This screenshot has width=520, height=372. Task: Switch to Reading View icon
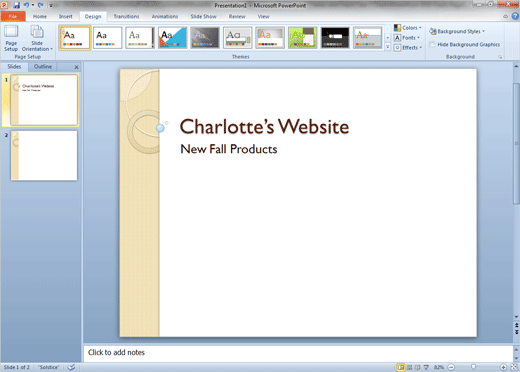click(418, 367)
